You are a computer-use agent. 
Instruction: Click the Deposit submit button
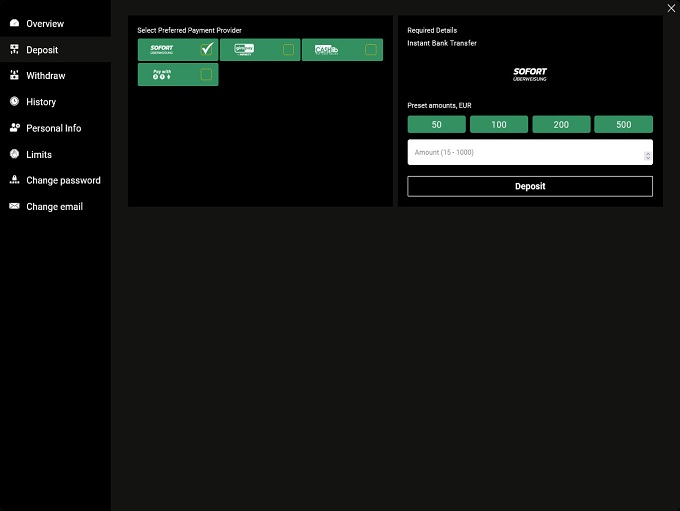click(x=530, y=186)
